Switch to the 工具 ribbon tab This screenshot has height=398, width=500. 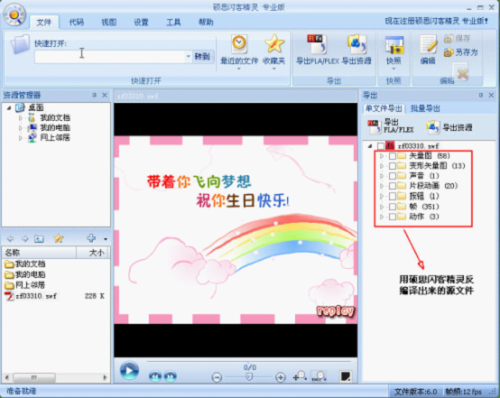(x=173, y=22)
